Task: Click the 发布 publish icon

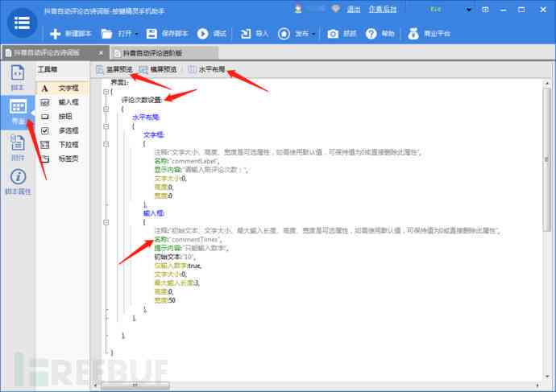Action: click(x=284, y=34)
